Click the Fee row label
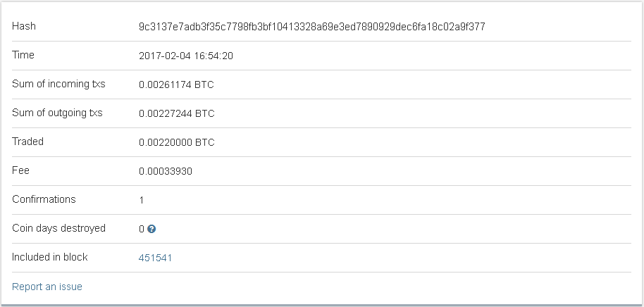This screenshot has width=644, height=307. (x=20, y=170)
